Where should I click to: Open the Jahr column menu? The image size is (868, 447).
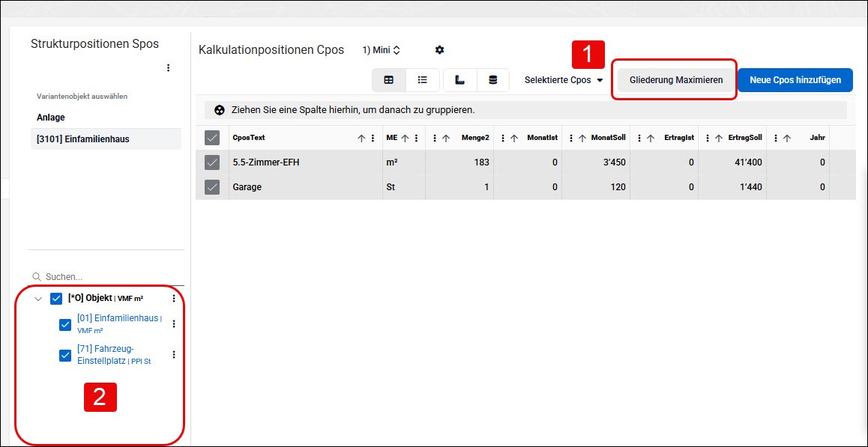click(776, 139)
